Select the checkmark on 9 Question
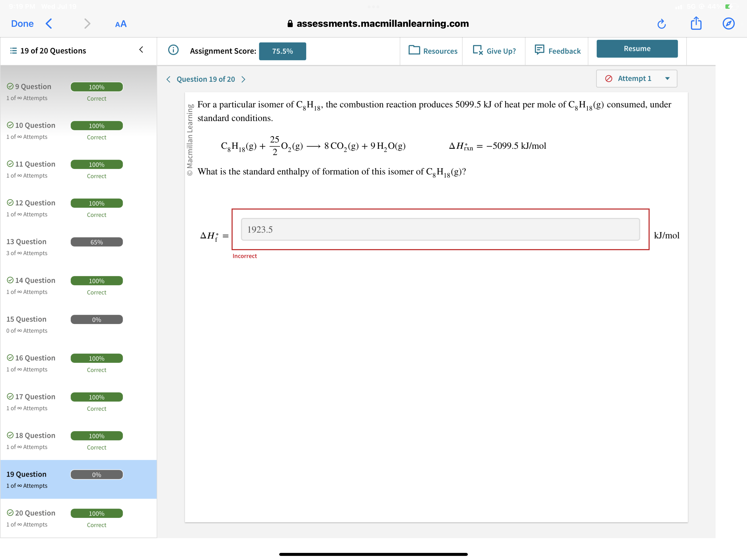The height and width of the screenshot is (560, 747). [x=10, y=86]
